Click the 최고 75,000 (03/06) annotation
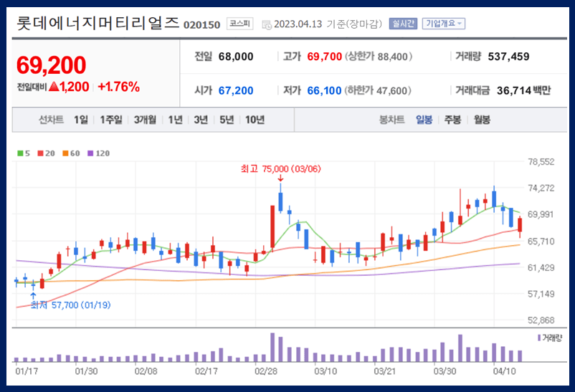Screen dimensions: 575x392 [281, 168]
